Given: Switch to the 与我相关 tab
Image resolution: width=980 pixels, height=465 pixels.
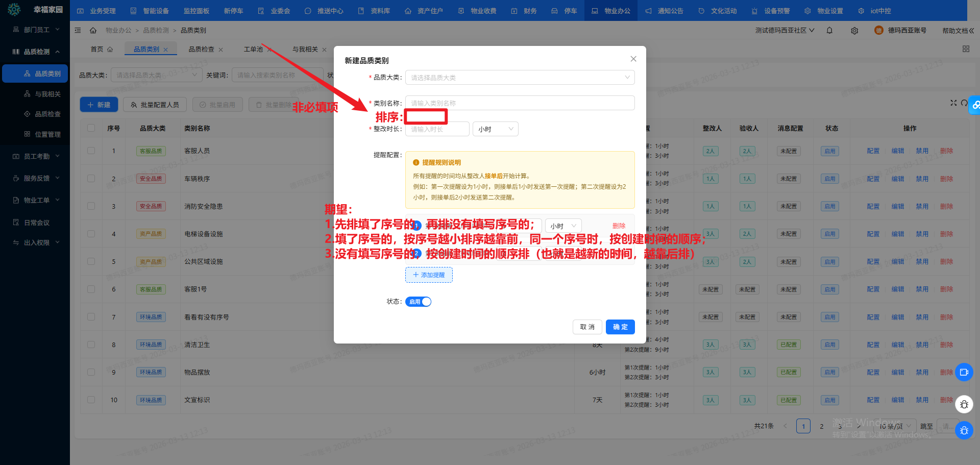Looking at the screenshot, I should (x=305, y=50).
